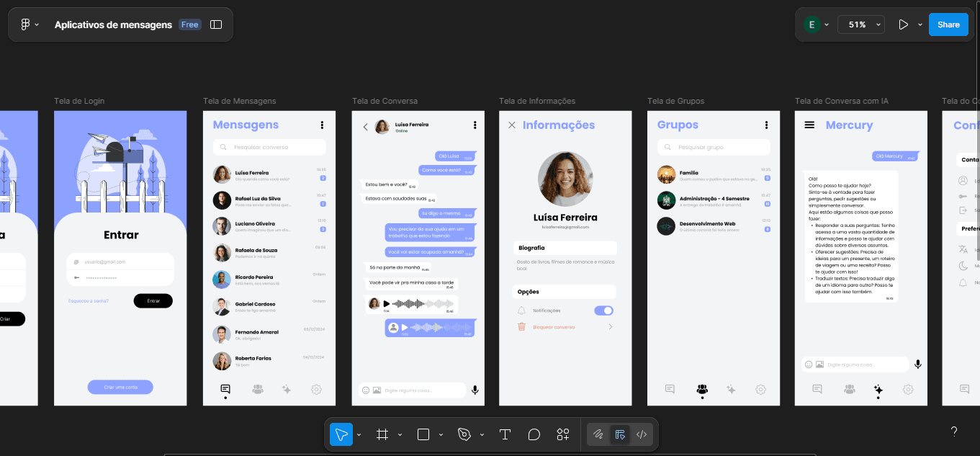Select the Pen tool
This screenshot has height=456, width=980.
pyautogui.click(x=464, y=434)
